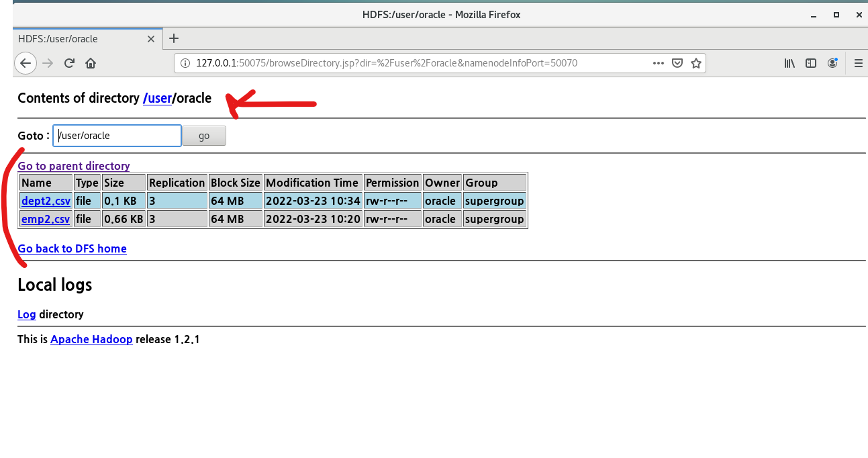Image resolution: width=868 pixels, height=458 pixels.
Task: Focus the Goto path input field
Action: click(117, 136)
